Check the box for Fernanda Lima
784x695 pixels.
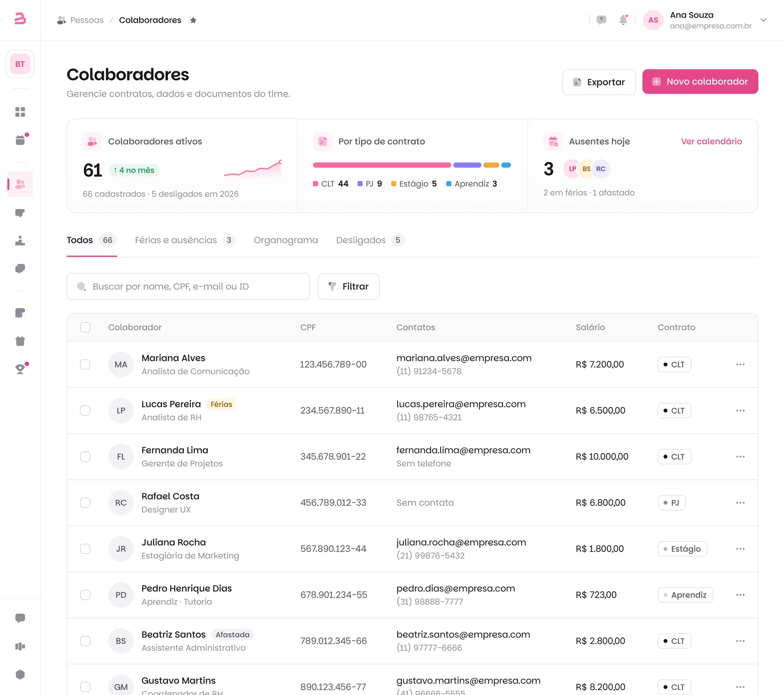pyautogui.click(x=85, y=456)
